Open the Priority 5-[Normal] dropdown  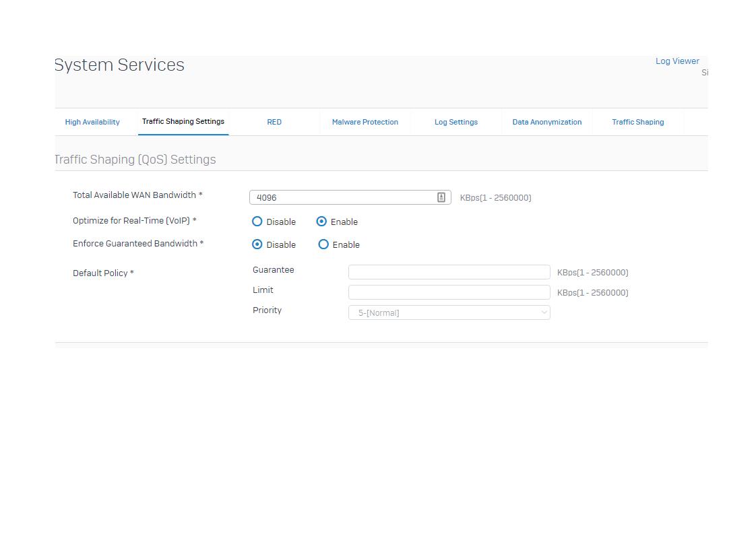coord(449,312)
